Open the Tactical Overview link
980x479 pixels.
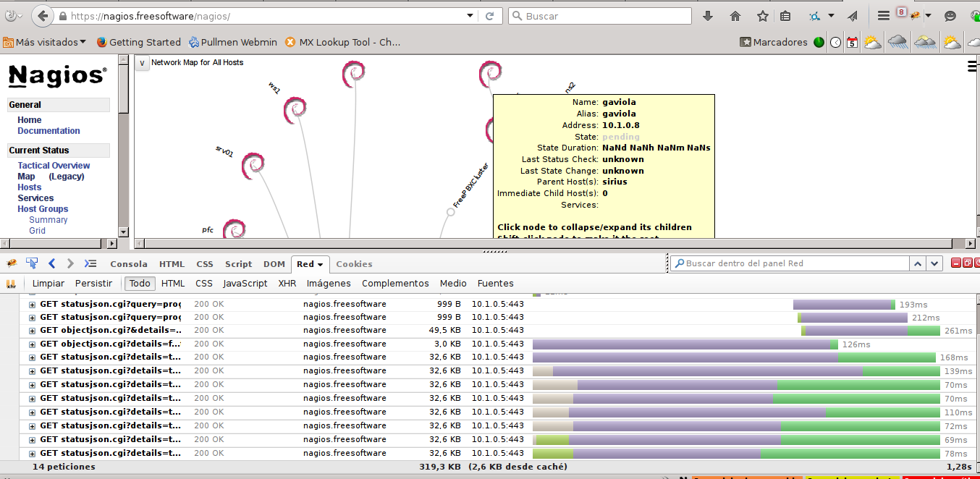coord(54,166)
